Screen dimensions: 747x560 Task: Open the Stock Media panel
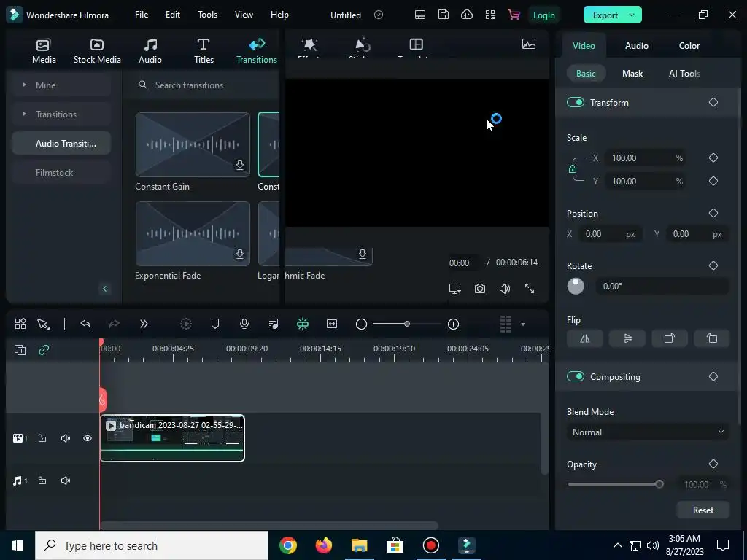click(97, 51)
